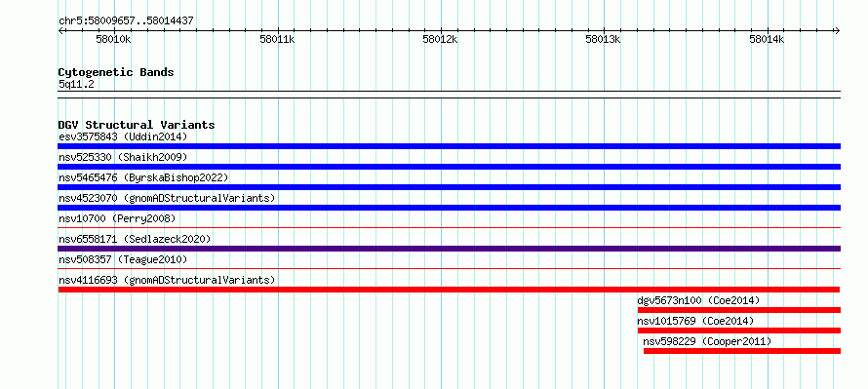Image resolution: width=868 pixels, height=389 pixels.
Task: Open the dgv5673n100 (Coe2014) label
Action: pyautogui.click(x=698, y=300)
